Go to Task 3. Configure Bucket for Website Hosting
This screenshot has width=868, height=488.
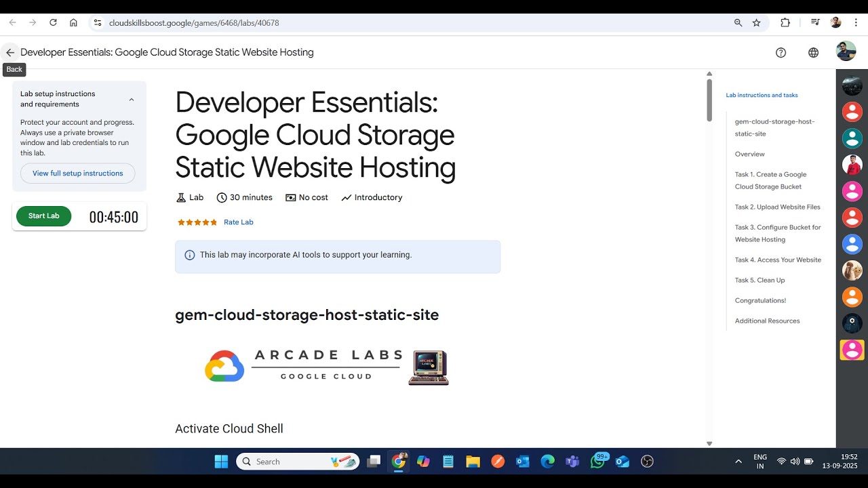778,233
